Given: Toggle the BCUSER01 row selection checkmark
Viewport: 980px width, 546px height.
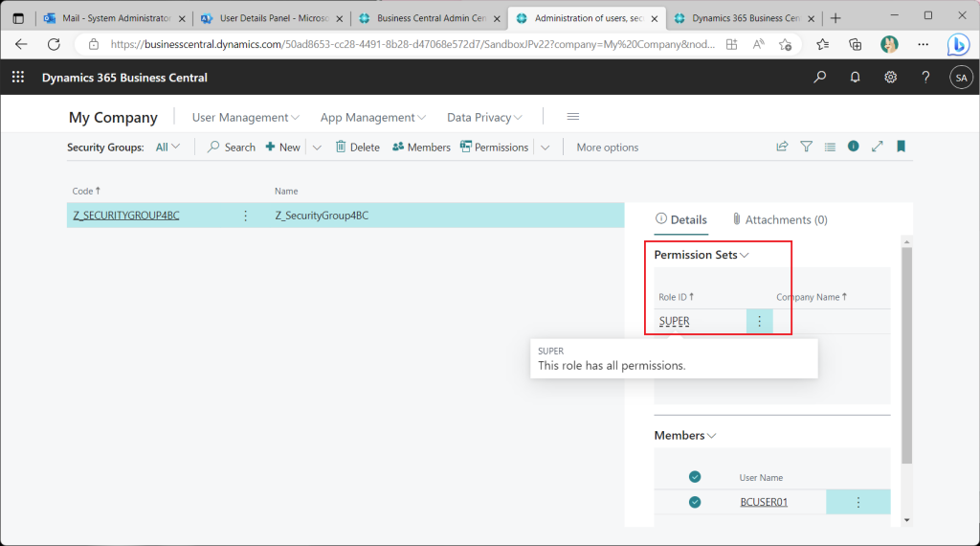Looking at the screenshot, I should tap(695, 502).
